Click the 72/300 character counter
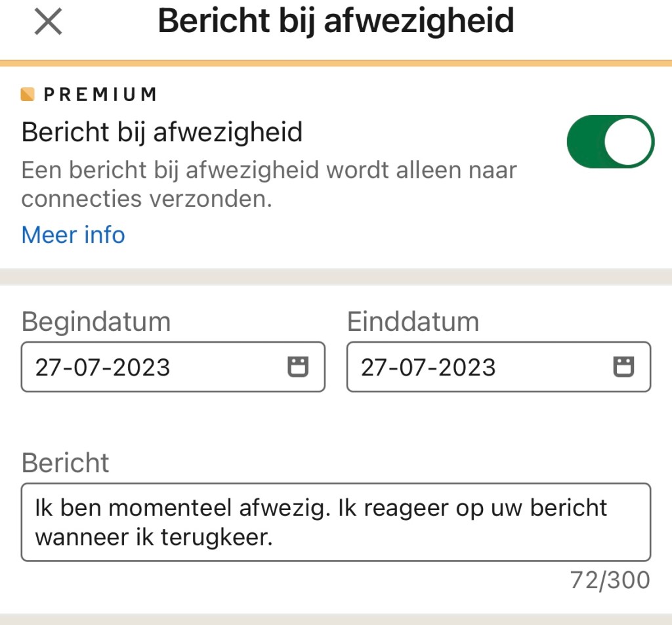 [610, 580]
